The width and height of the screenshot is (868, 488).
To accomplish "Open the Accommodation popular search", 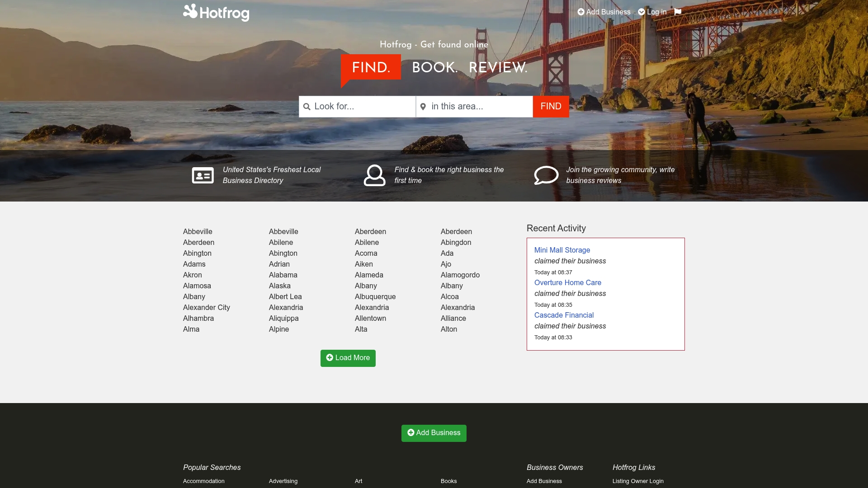I will [x=203, y=481].
